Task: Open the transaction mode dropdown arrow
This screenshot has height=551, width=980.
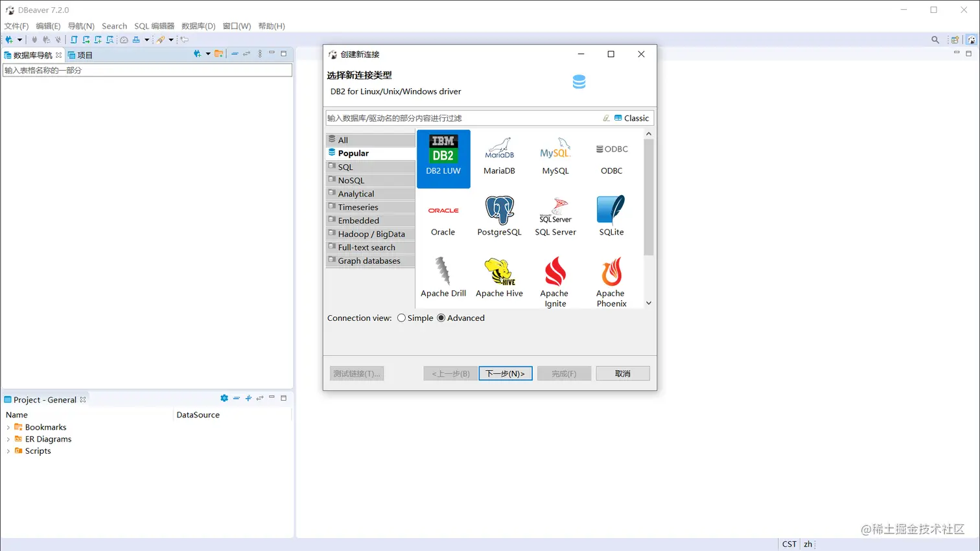Action: click(147, 40)
